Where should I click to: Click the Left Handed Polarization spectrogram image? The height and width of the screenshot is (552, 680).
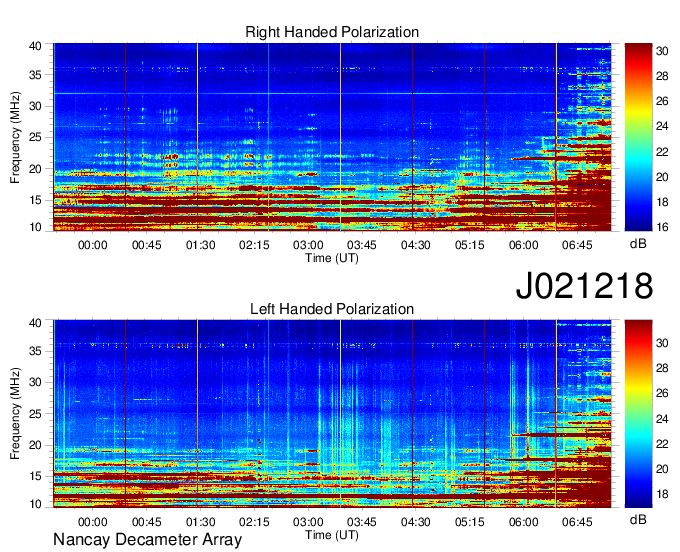point(332,414)
